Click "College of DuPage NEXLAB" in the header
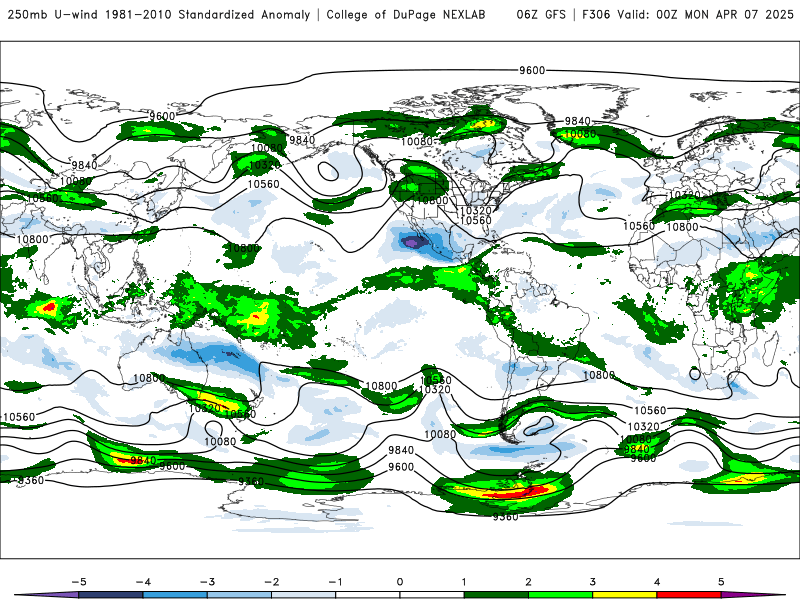This screenshot has width=800, height=600. [406, 14]
